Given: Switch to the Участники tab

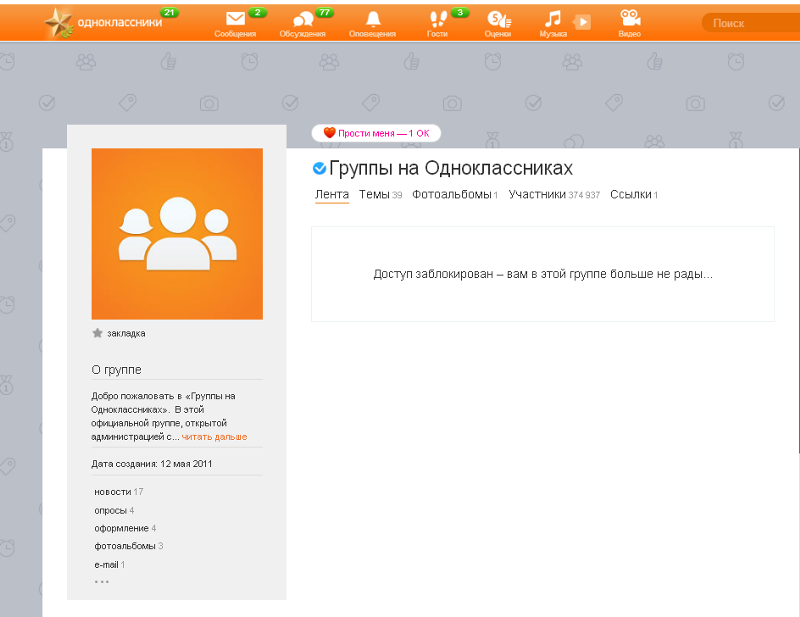Looking at the screenshot, I should (554, 194).
